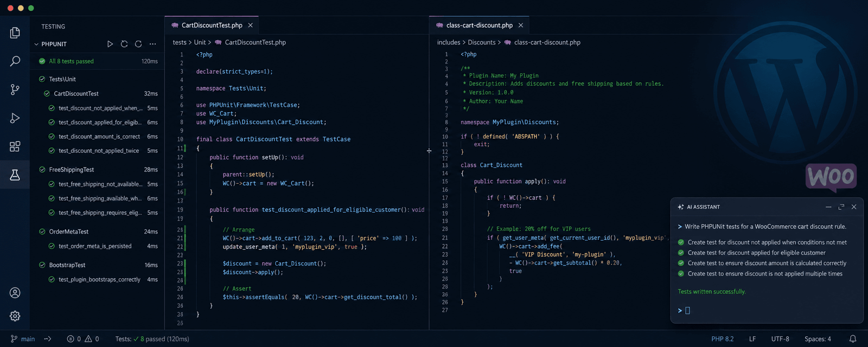
Task: Run all PHPUnit tests play icon
Action: (110, 44)
